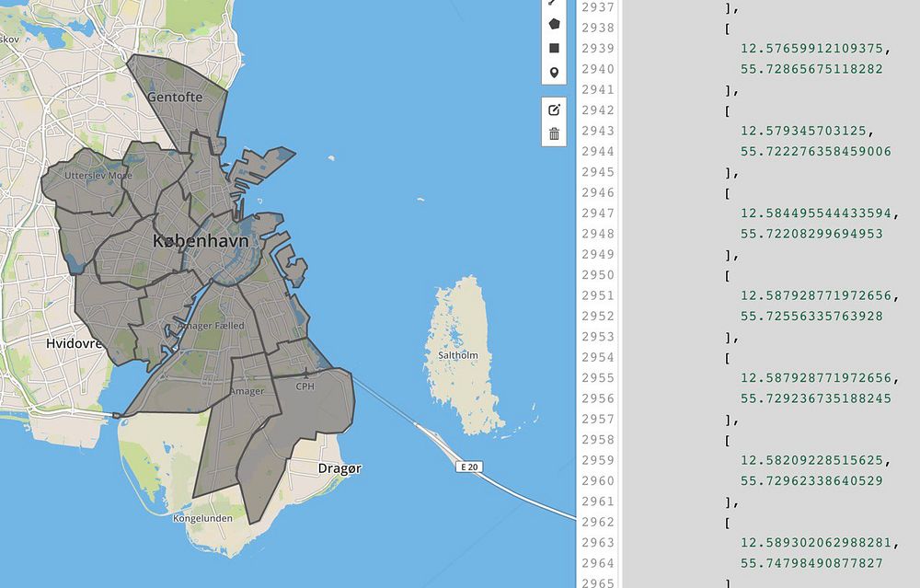Image resolution: width=920 pixels, height=588 pixels.
Task: Activate the edit layers tool
Action: (554, 110)
